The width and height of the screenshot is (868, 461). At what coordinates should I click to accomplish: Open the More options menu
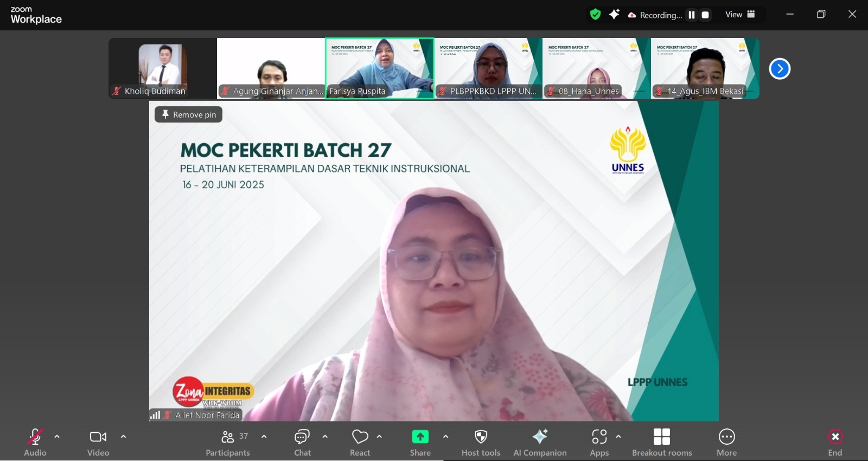(726, 442)
